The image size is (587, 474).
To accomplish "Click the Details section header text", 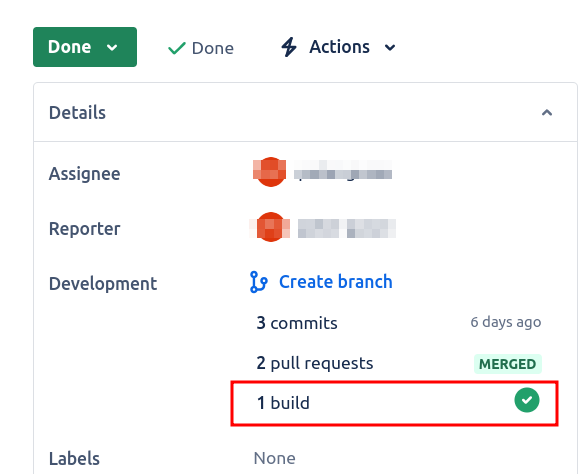I will (x=77, y=113).
